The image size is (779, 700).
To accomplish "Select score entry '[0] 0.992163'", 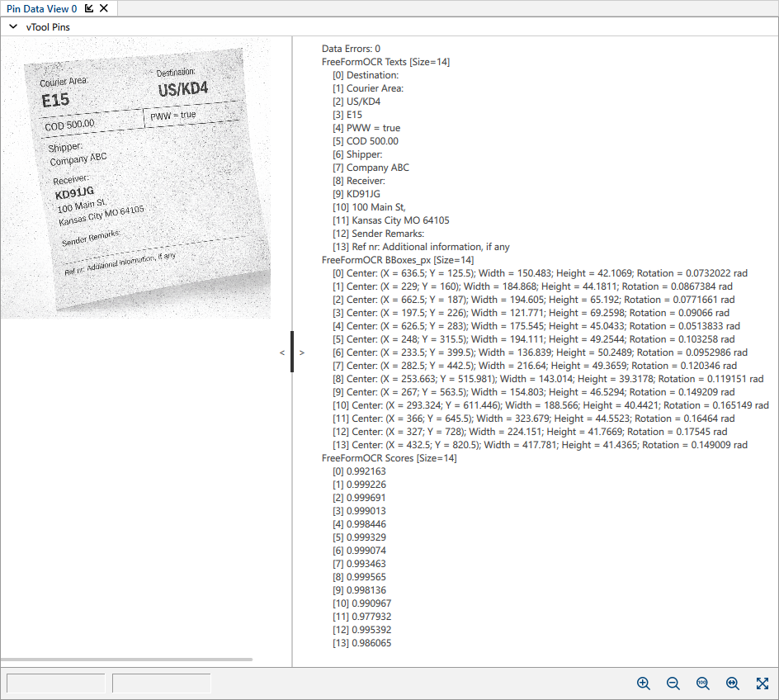I will 359,471.
